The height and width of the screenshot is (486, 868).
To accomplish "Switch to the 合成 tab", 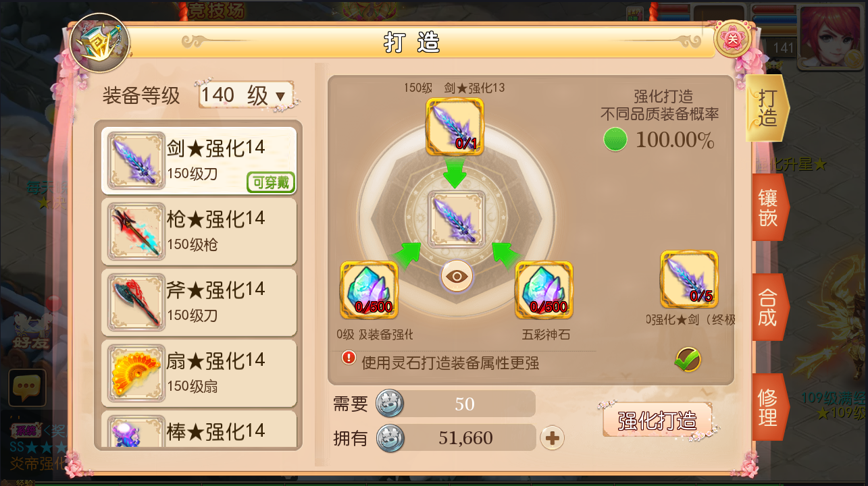I will 768,307.
